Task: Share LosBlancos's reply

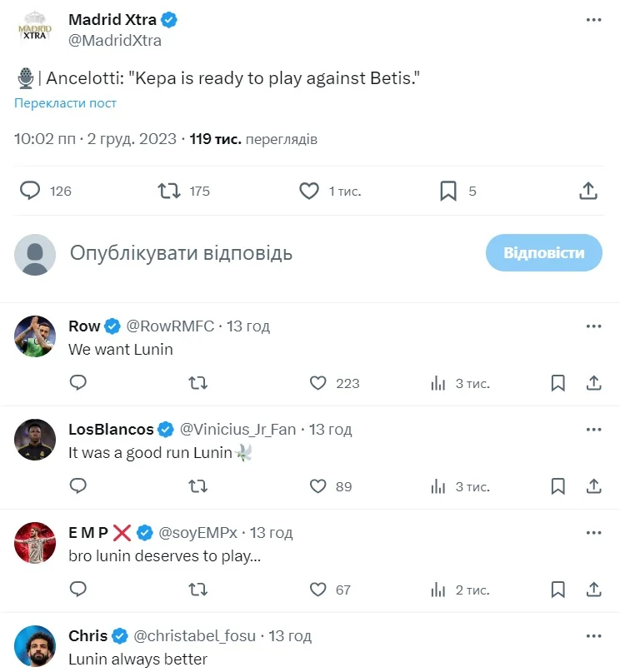Action: [594, 486]
